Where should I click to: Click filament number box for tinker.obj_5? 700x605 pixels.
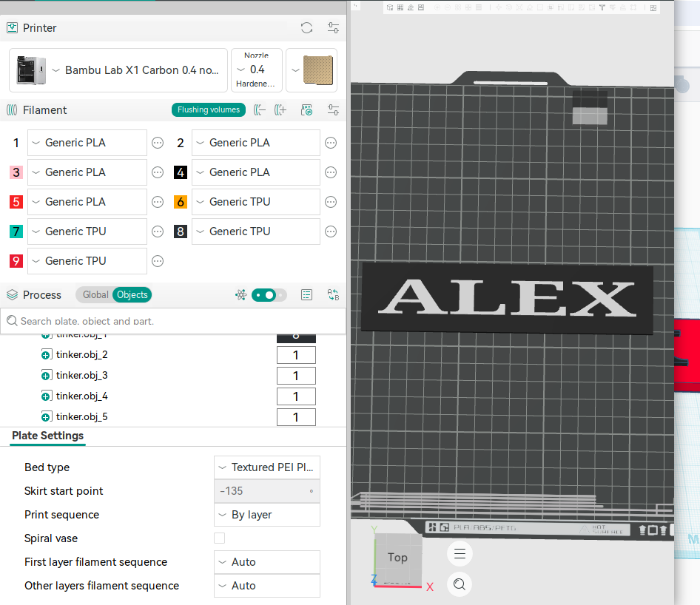click(x=296, y=417)
